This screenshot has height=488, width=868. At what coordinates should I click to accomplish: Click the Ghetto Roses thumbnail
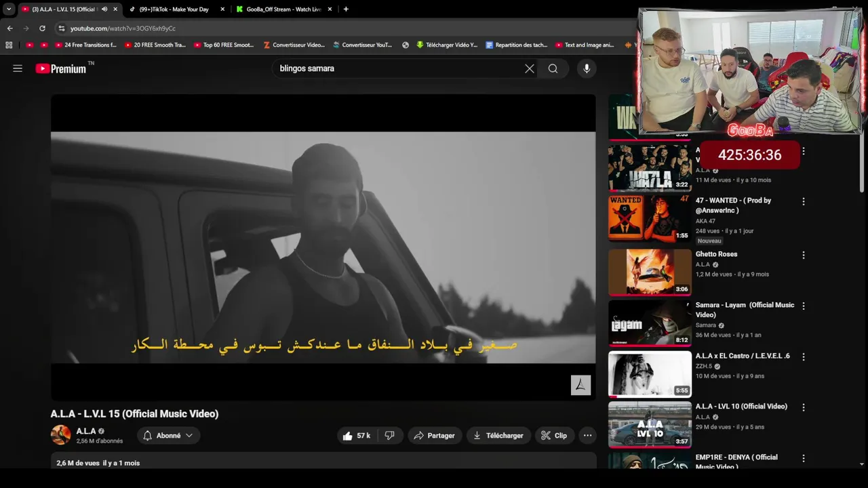pos(650,272)
